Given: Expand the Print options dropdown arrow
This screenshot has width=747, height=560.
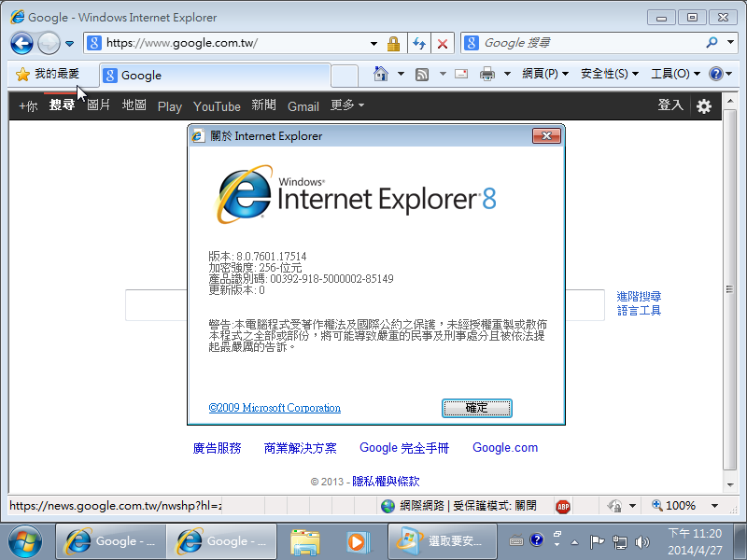Looking at the screenshot, I should coord(507,74).
